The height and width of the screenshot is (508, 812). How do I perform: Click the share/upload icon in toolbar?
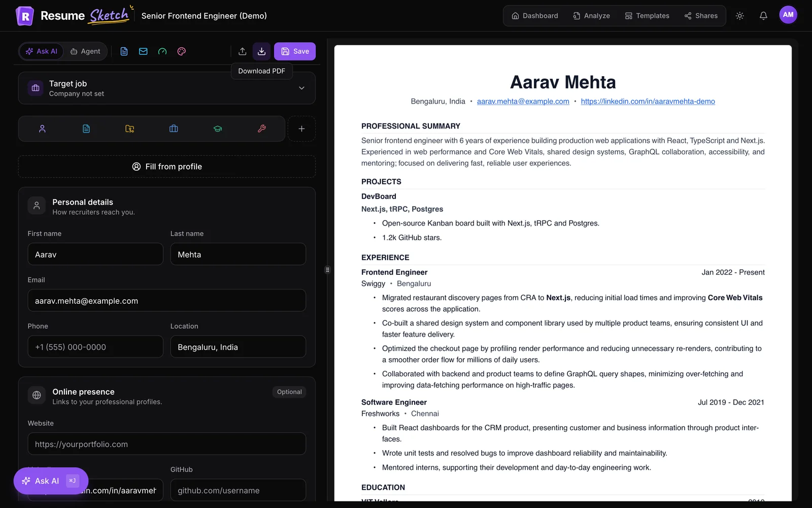(243, 51)
